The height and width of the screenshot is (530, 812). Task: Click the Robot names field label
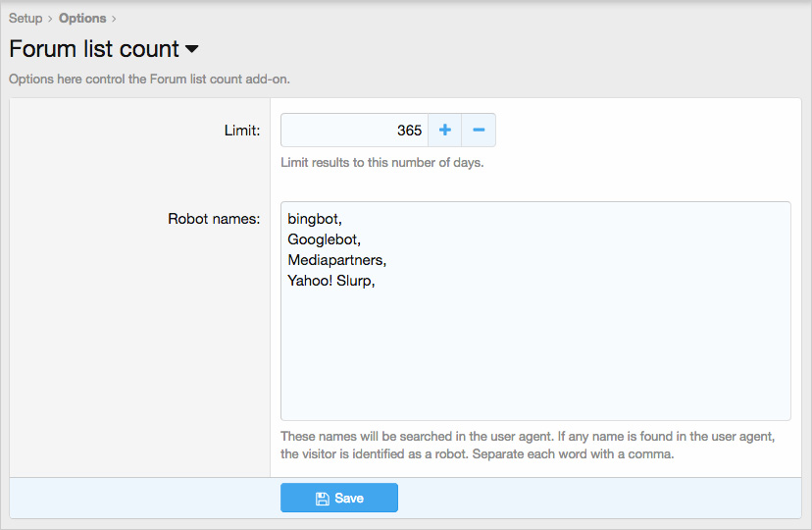(x=214, y=218)
